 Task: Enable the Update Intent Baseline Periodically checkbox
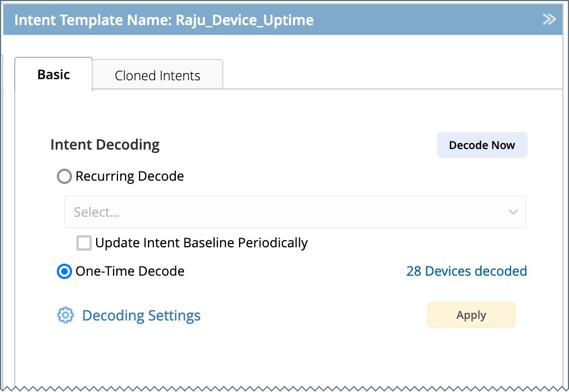pos(84,243)
